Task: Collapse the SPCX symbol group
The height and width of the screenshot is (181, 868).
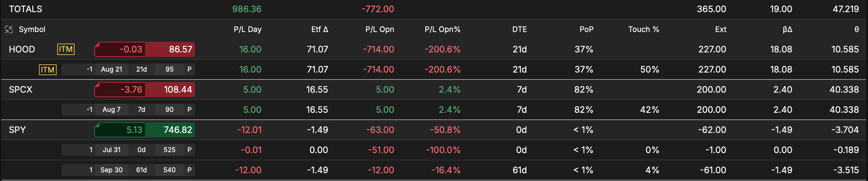Action: [x=21, y=90]
